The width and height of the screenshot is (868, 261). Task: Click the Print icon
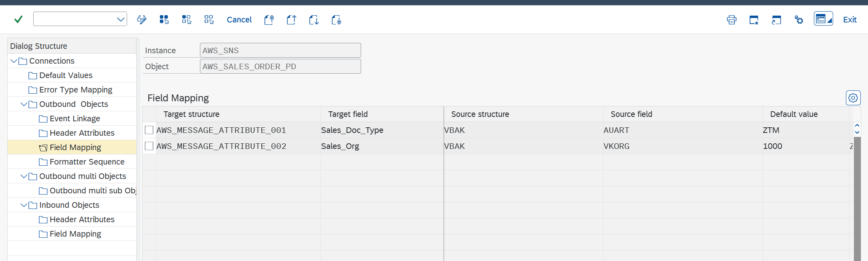tap(732, 20)
